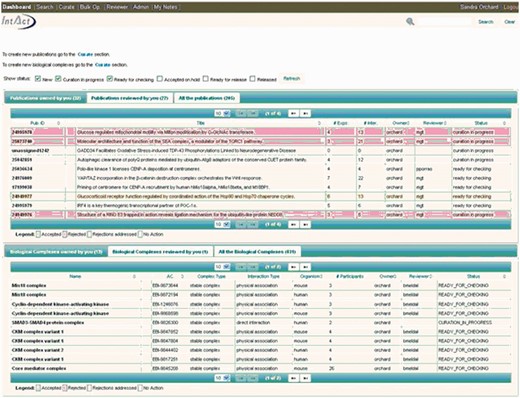
Task: Click the Clear button beside search box
Action: click(510, 22)
